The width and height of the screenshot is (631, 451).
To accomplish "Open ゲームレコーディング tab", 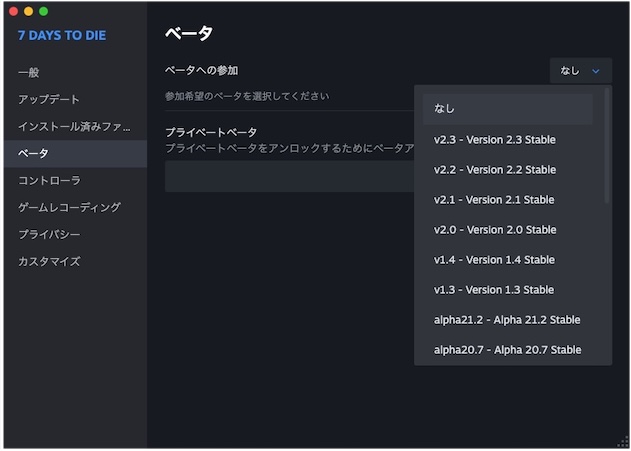I will click(69, 208).
